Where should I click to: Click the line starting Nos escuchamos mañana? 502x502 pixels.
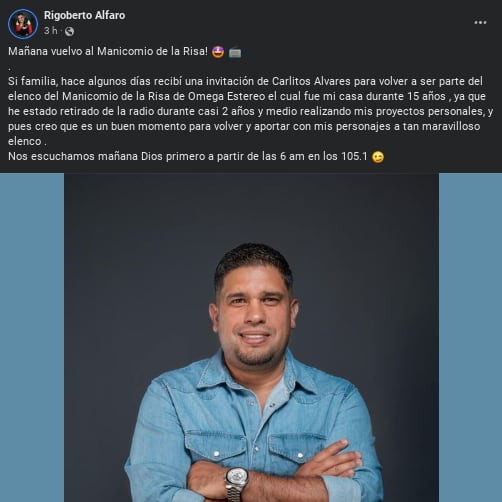click(196, 156)
